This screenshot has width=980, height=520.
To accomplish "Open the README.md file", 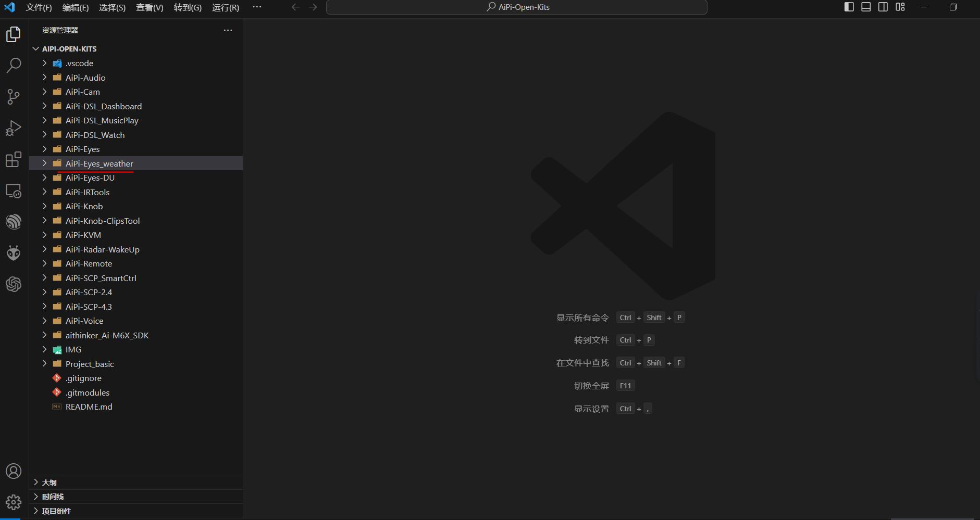I will [x=136, y=407].
